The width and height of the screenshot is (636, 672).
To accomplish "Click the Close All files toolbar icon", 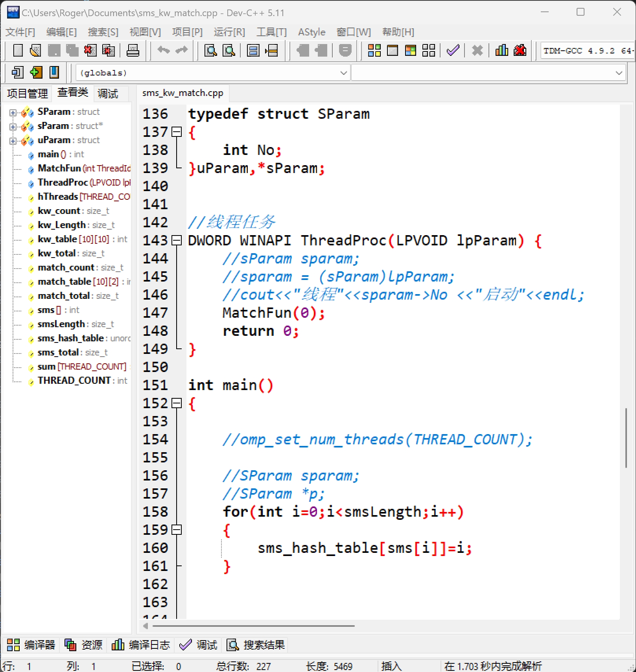I will 108,50.
